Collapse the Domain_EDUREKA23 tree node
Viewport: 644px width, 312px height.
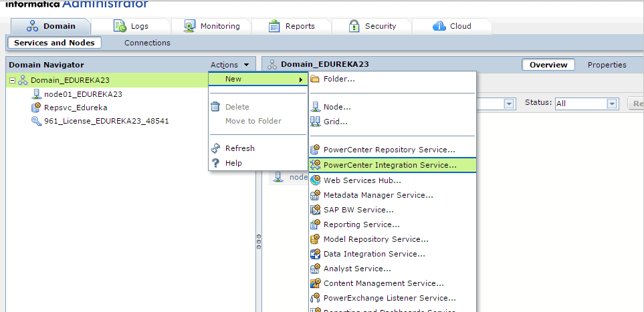[x=12, y=80]
